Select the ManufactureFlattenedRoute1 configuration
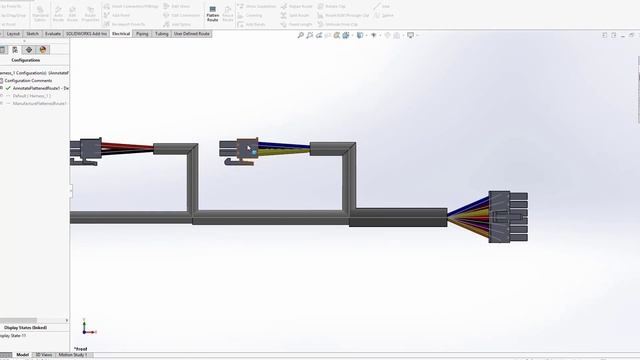 [40, 104]
